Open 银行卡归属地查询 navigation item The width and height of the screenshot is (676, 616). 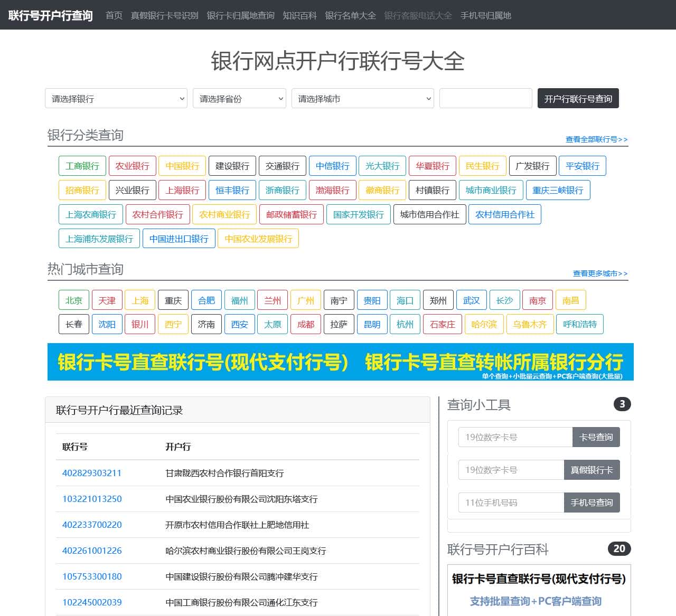point(241,15)
